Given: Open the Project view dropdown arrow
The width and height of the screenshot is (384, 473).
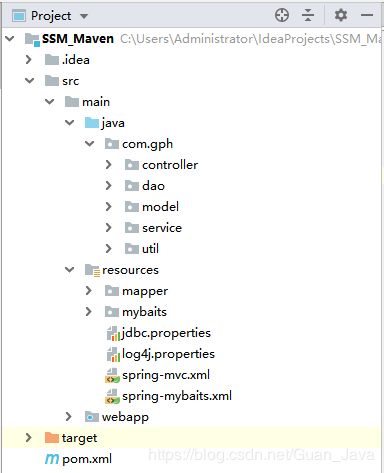Looking at the screenshot, I should click(x=84, y=16).
